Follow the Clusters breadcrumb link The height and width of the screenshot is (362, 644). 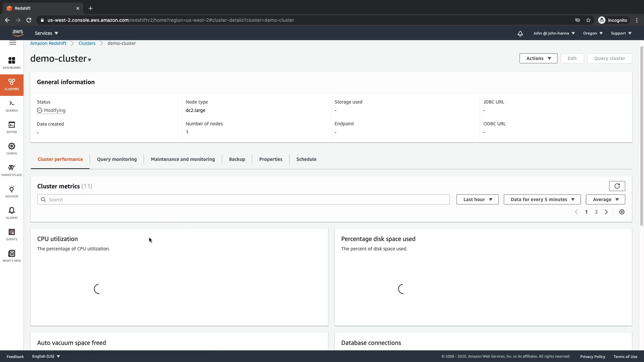(x=87, y=43)
